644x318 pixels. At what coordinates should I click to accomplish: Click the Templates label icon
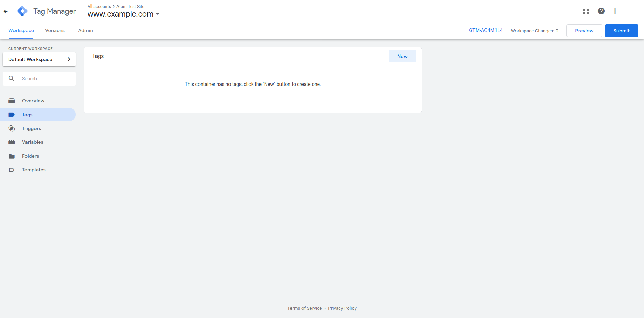coord(12,170)
